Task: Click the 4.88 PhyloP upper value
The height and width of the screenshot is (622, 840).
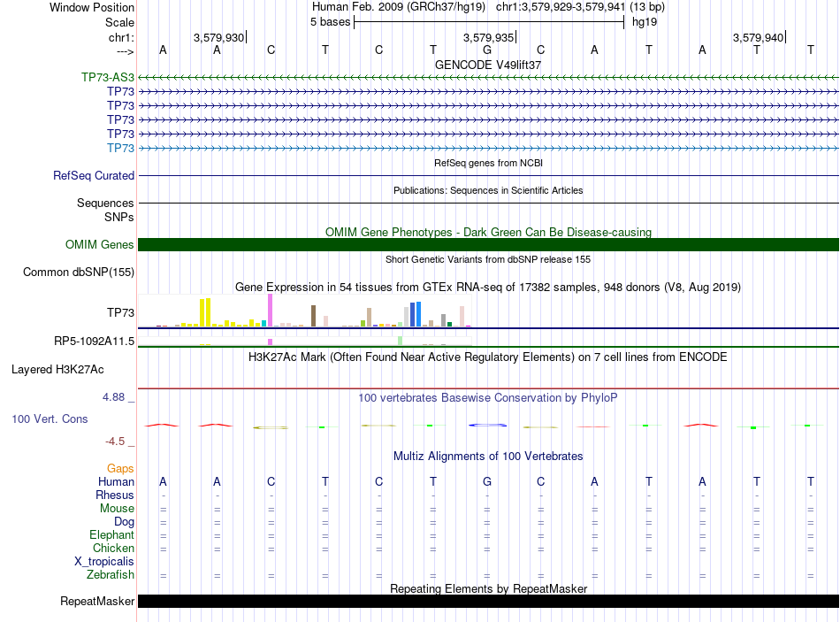Action: point(113,397)
